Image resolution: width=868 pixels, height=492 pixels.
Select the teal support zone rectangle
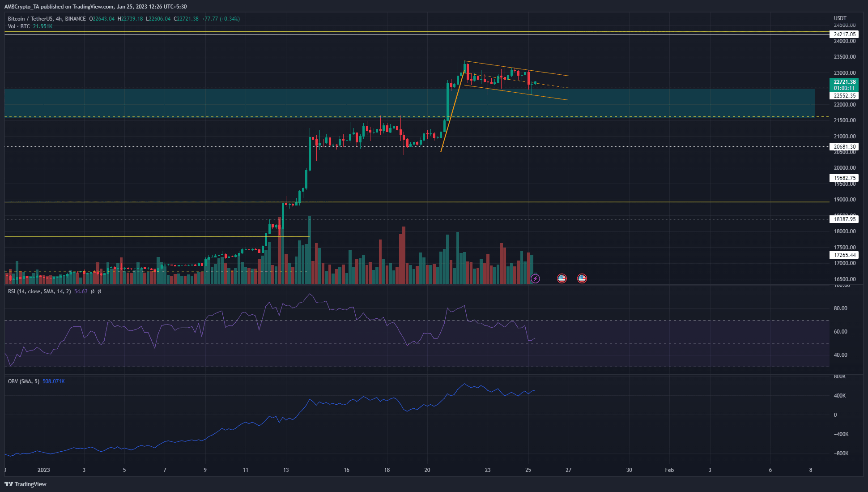click(409, 103)
